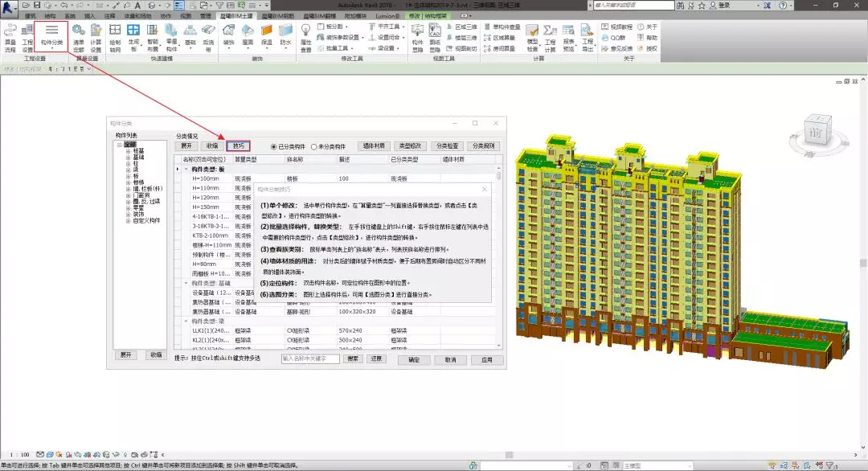Collapse the 构件类型: 板 group

coord(187,170)
